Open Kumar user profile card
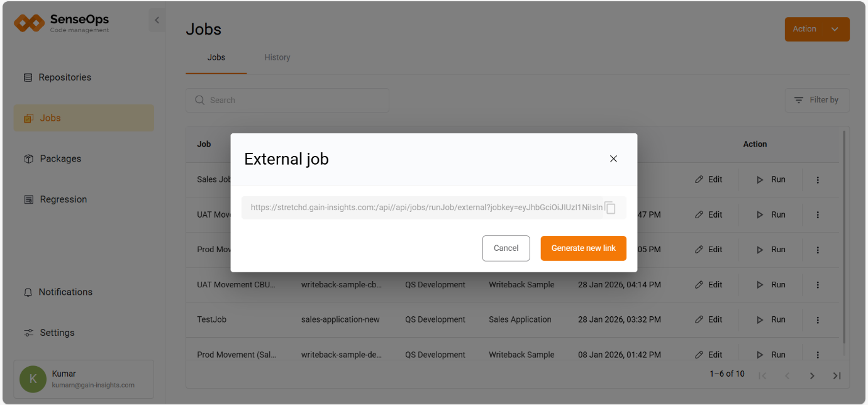 pos(84,379)
